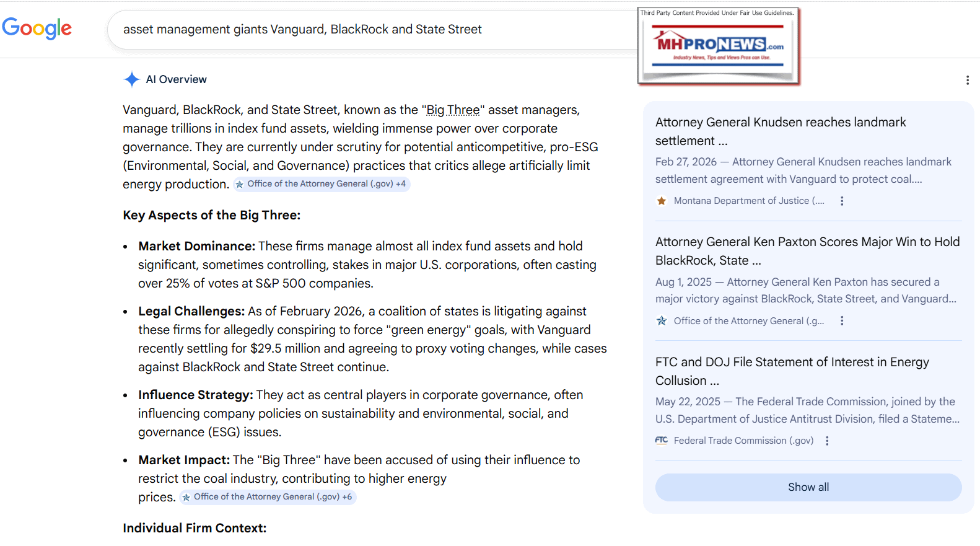Image resolution: width=980 pixels, height=546 pixels.
Task: Click the Office of the Attorney General source favicon
Action: pos(662,321)
